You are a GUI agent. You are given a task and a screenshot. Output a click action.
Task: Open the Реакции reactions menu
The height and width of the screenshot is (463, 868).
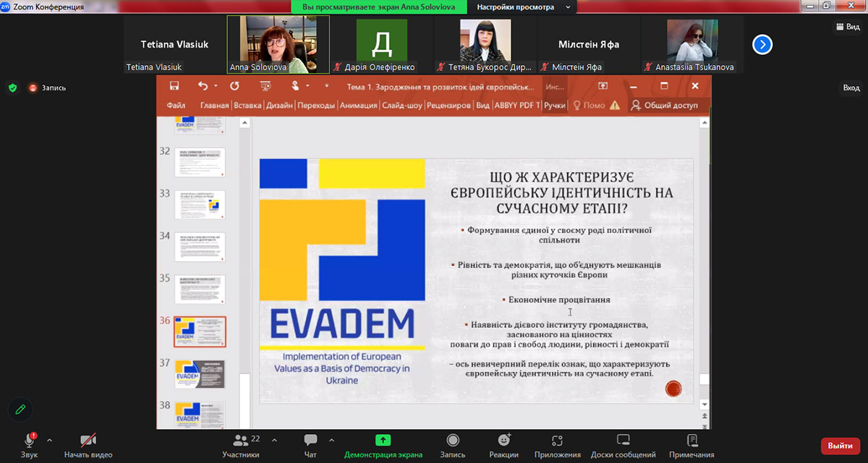coord(503,445)
